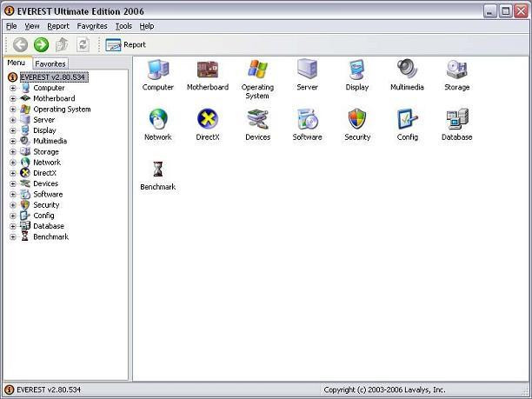
Task: Click the status bar copyright Lavalys text
Action: coord(384,389)
